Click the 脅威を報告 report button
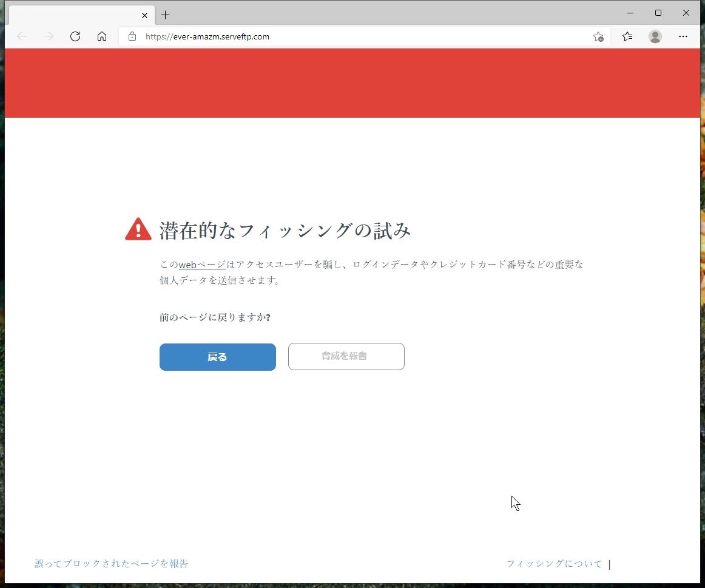The height and width of the screenshot is (588, 705). pyautogui.click(x=346, y=356)
